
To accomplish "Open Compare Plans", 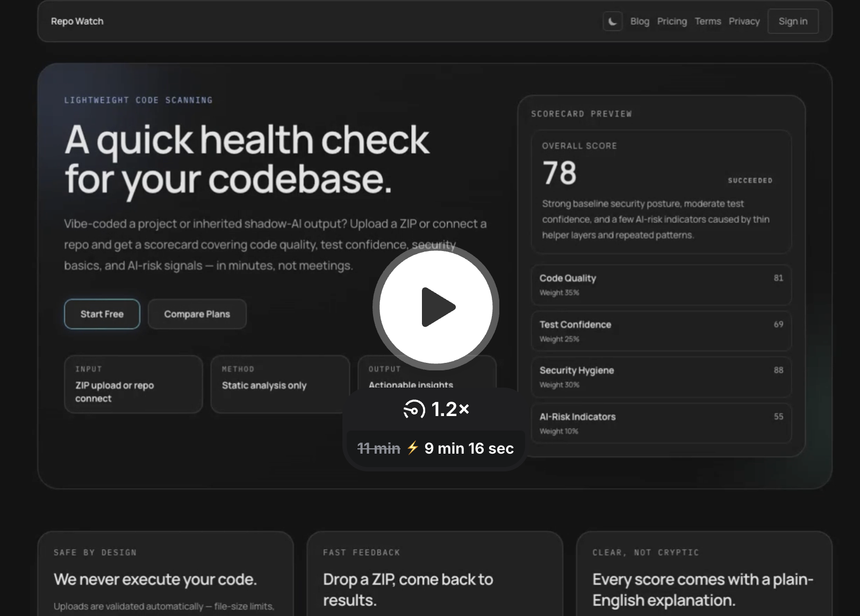I will 197,314.
